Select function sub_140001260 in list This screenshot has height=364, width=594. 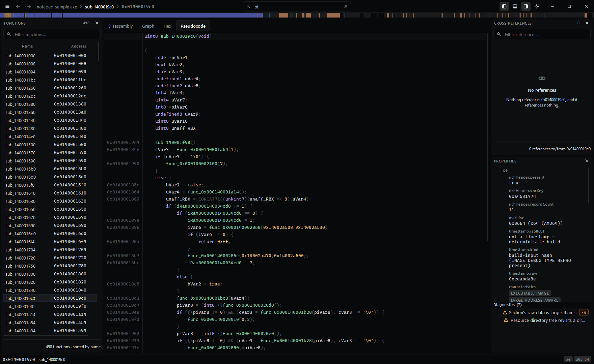pos(50,88)
